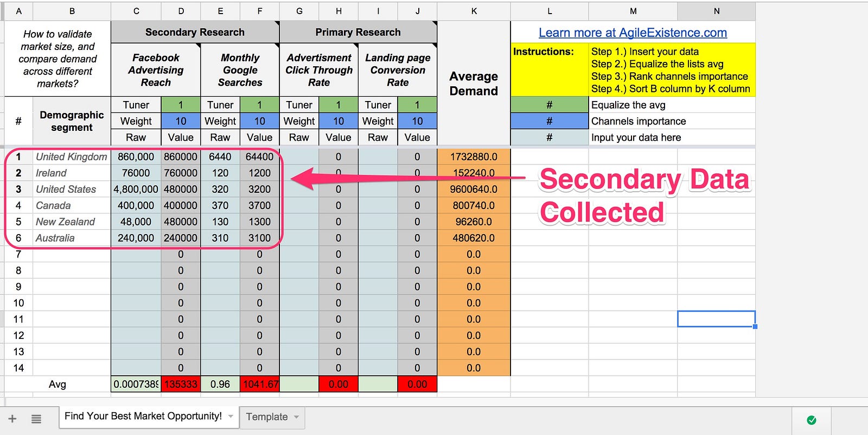Click average demand cell 9600640.0
The image size is (868, 435).
[474, 190]
